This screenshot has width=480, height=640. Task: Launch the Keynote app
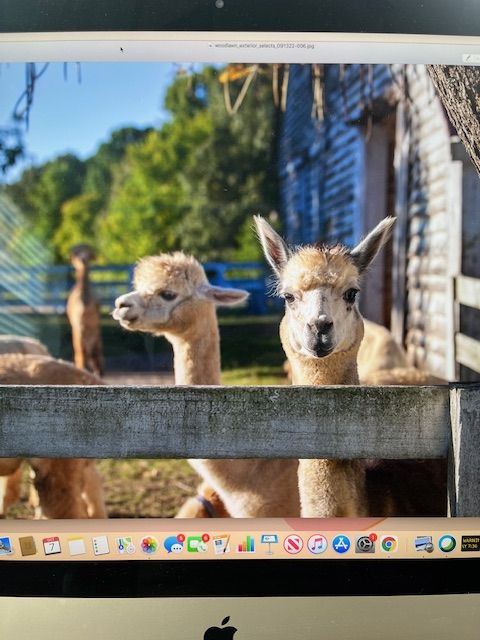coord(269,544)
